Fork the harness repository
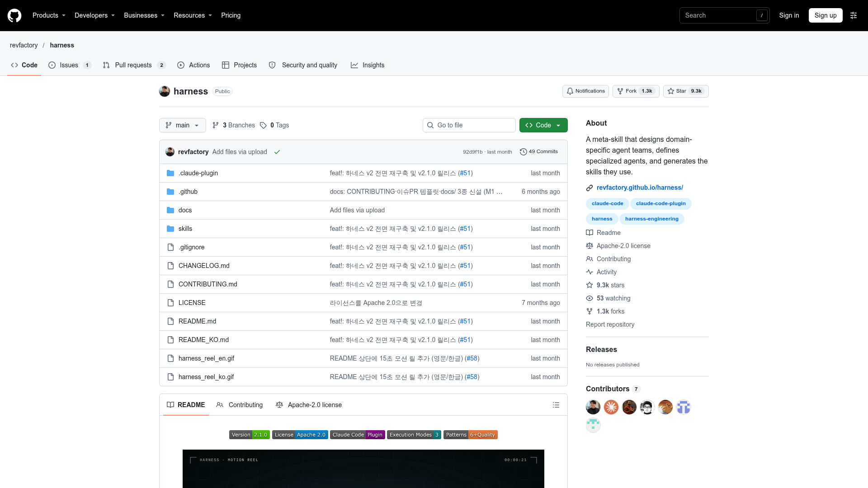868x488 pixels. pyautogui.click(x=636, y=91)
